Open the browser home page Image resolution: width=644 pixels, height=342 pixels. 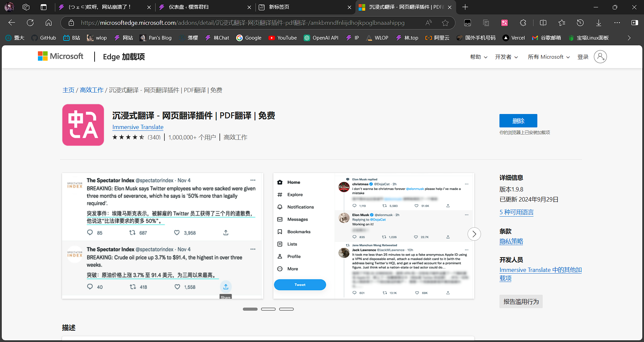pos(49,23)
